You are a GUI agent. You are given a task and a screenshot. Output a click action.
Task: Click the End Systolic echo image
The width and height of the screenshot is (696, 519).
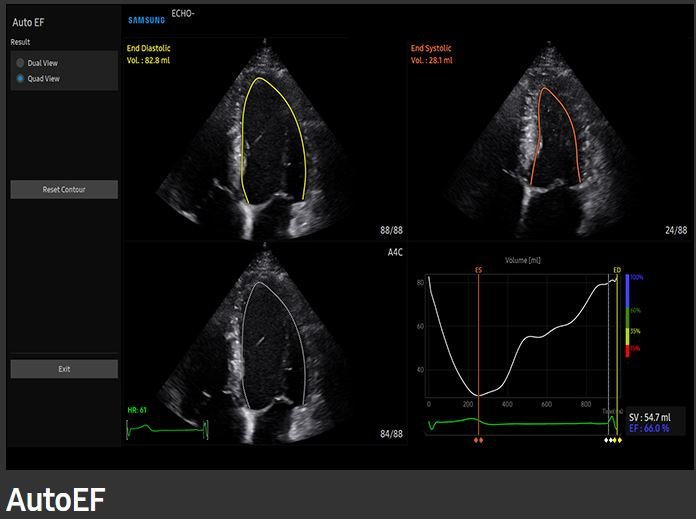point(549,140)
